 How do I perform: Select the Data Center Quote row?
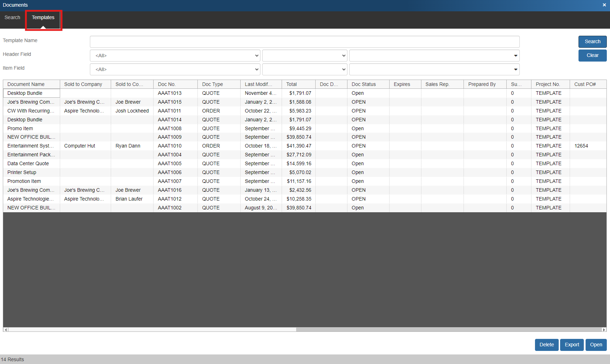[28, 164]
